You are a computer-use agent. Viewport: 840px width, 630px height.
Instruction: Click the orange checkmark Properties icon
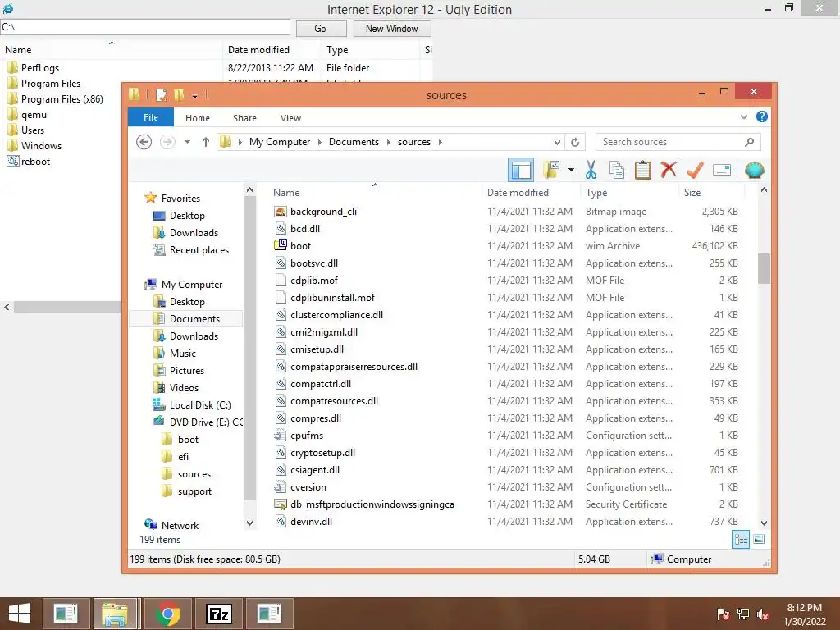[x=695, y=171]
